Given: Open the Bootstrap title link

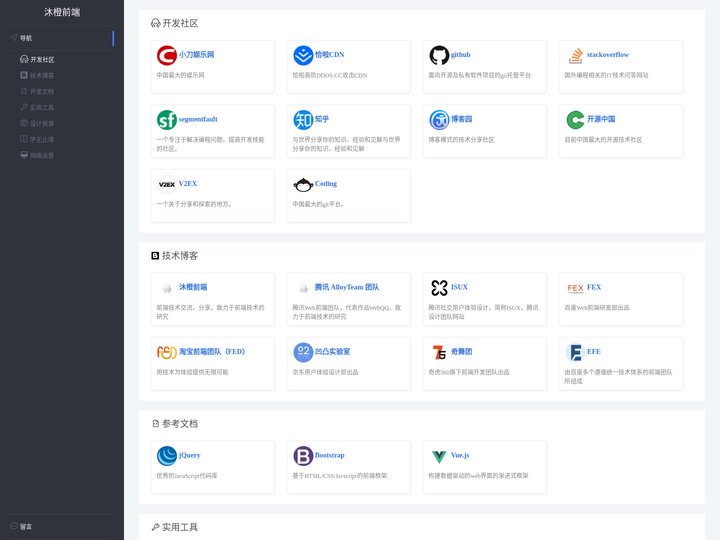Looking at the screenshot, I should (329, 455).
